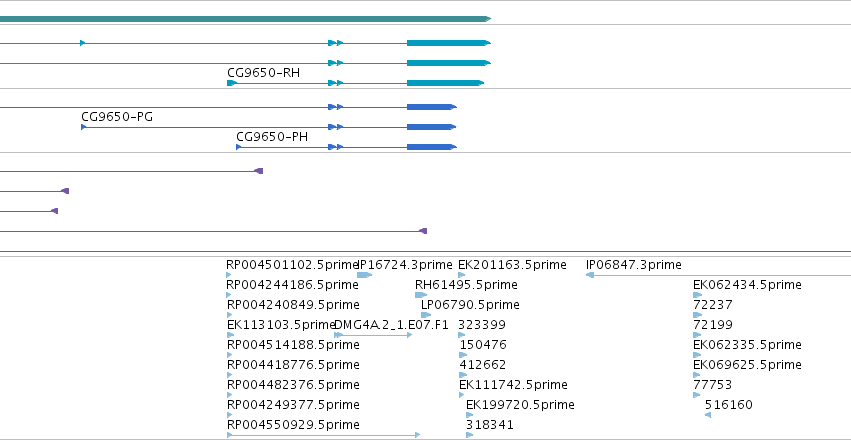Select the thick teal gene bar at top
Viewport: 851px width, 440px height.
click(x=245, y=19)
